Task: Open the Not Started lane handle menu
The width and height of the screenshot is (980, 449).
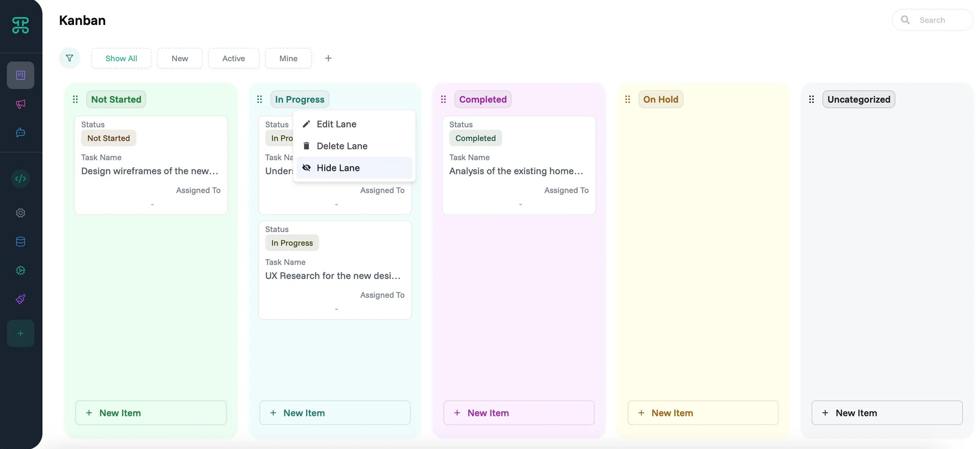Action: [x=75, y=99]
